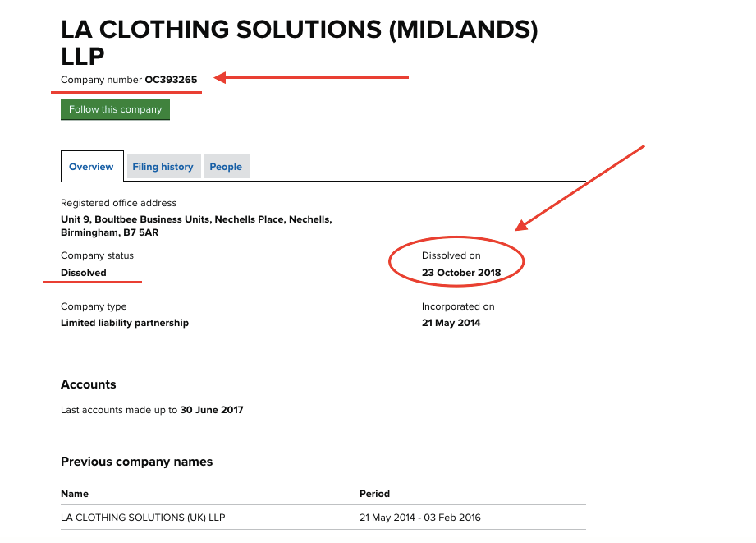Click the Registered office address label
Screen dimensions: 756x543
[x=118, y=203]
